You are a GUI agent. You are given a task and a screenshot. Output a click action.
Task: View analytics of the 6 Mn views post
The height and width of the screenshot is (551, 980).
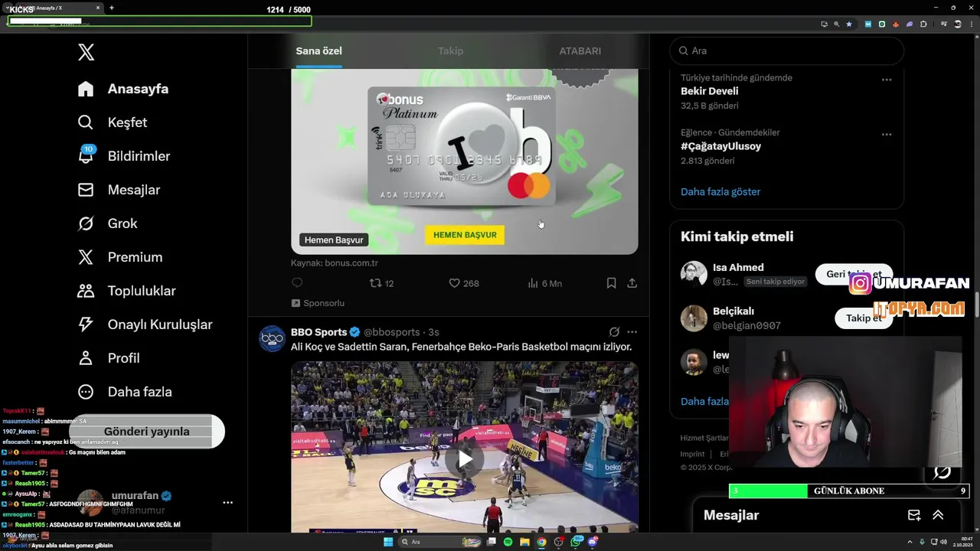point(544,283)
